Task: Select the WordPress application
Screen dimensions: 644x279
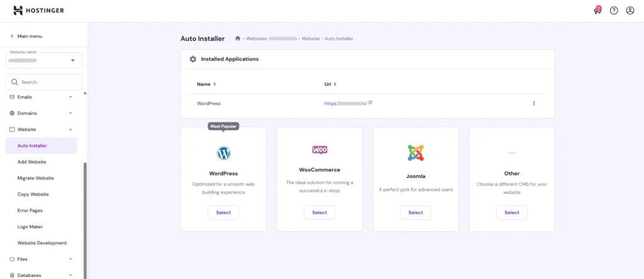Action: [223, 213]
